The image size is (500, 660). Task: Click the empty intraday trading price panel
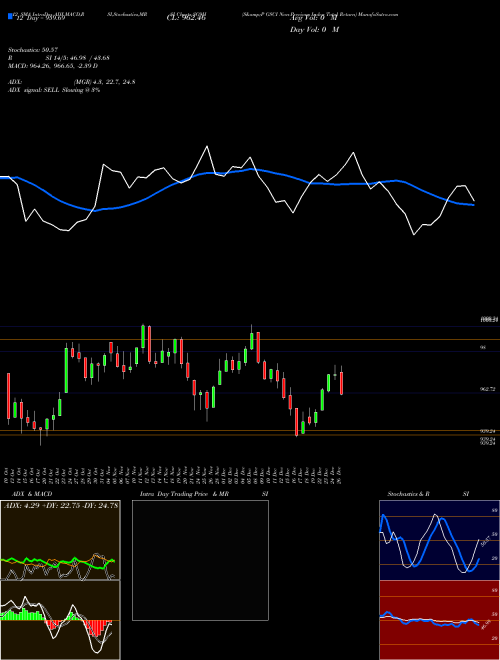[200, 560]
